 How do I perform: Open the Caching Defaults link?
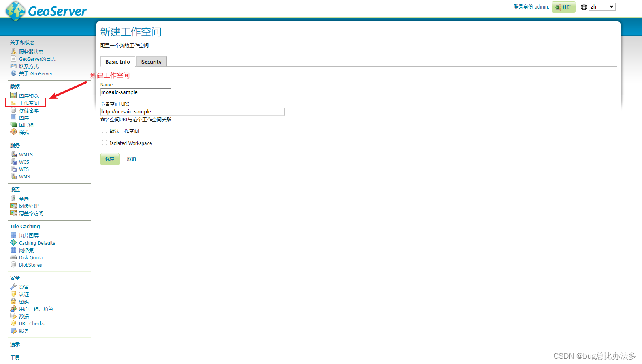click(x=37, y=243)
